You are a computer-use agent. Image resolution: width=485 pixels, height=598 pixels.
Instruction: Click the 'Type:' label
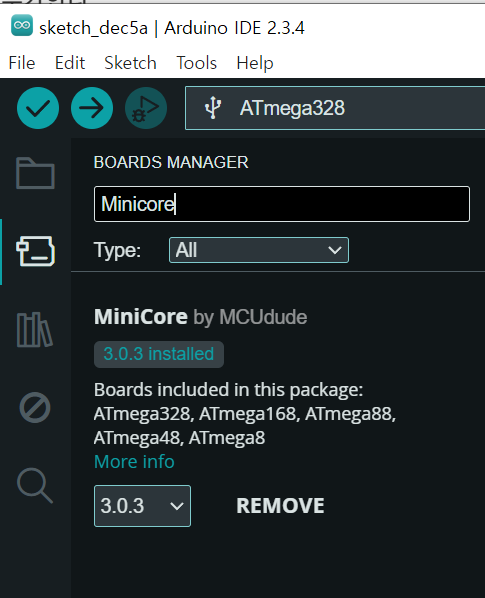[117, 251]
